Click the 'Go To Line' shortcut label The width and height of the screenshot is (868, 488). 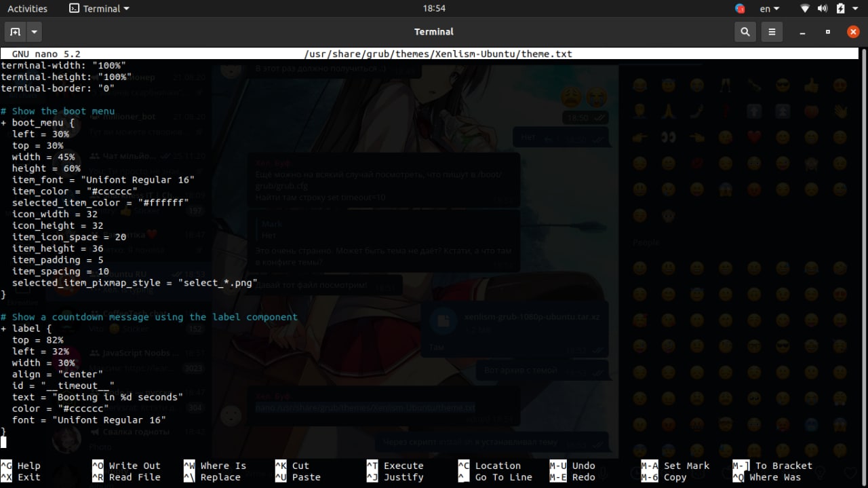tap(504, 477)
